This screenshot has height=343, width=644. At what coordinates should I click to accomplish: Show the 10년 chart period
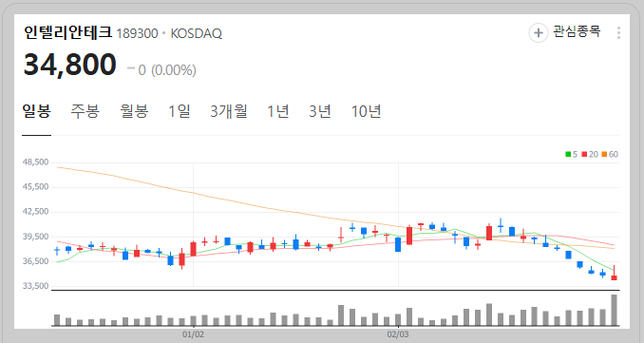point(366,111)
